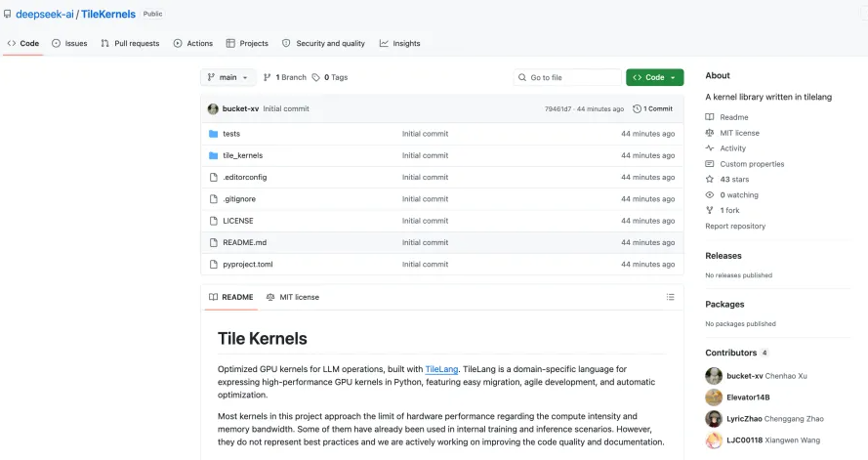View commit history via 1 Commit
868x460 pixels.
coord(652,109)
